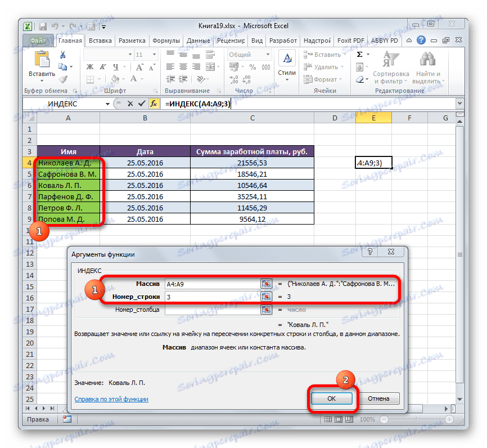487x448 pixels.
Task: Switch to the Данные tab
Action: coord(198,41)
